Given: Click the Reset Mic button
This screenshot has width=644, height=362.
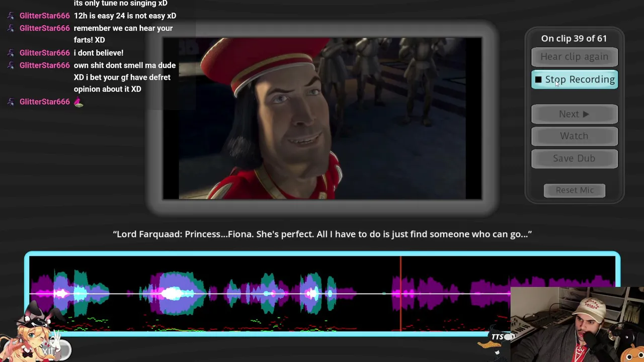Looking at the screenshot, I should point(575,190).
